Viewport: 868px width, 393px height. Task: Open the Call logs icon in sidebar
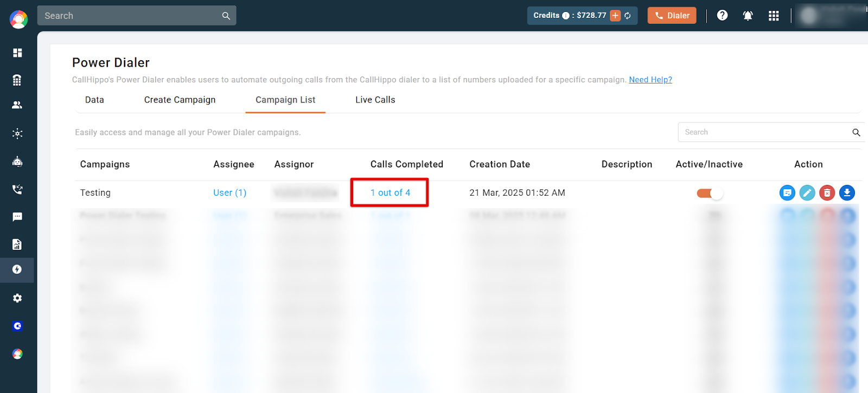17,189
